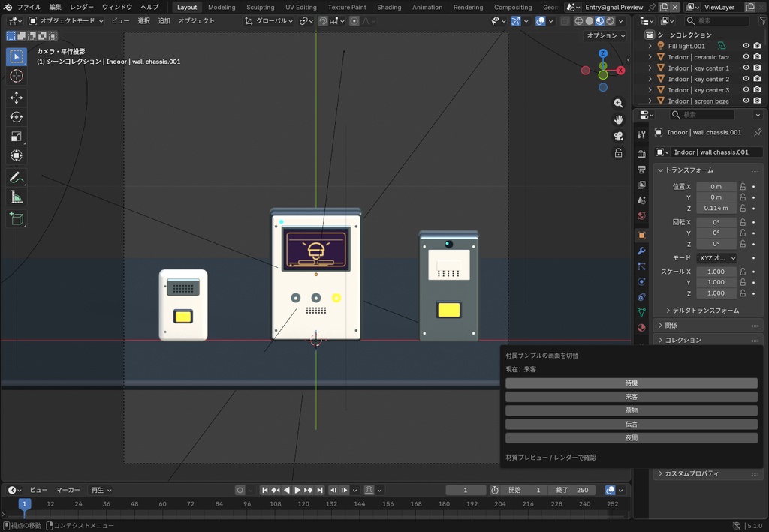
Task: Select rendered viewport shading
Action: click(611, 21)
